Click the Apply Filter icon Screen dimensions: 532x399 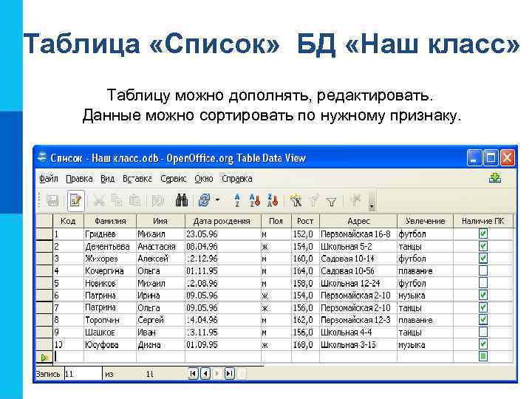(314, 200)
